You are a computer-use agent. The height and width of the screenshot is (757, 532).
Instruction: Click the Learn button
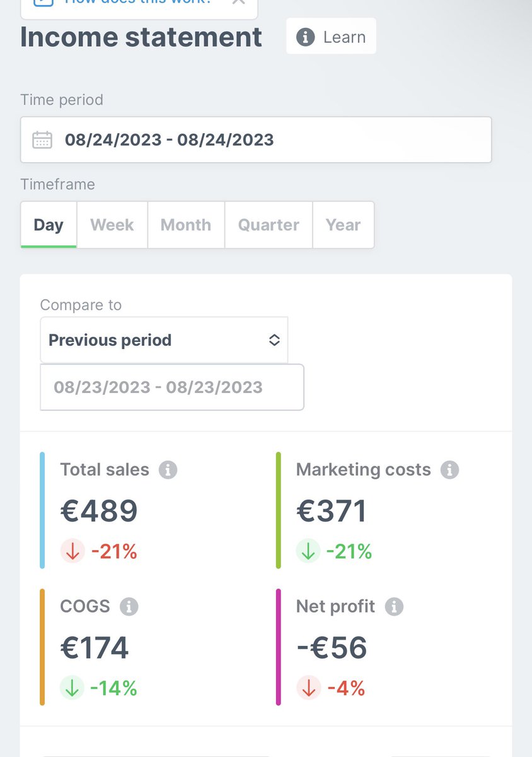point(332,37)
